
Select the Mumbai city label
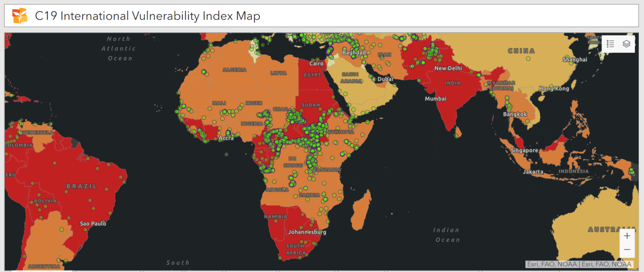click(435, 99)
